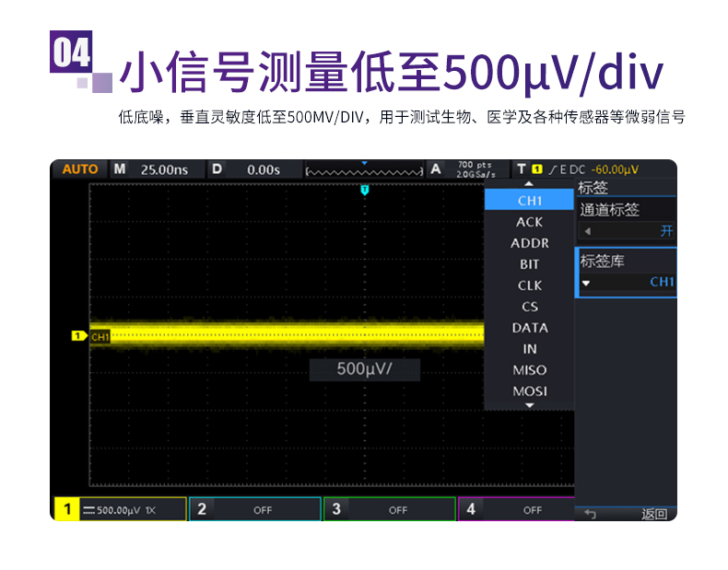
Task: Click the rising edge trigger icon
Action: pos(552,169)
